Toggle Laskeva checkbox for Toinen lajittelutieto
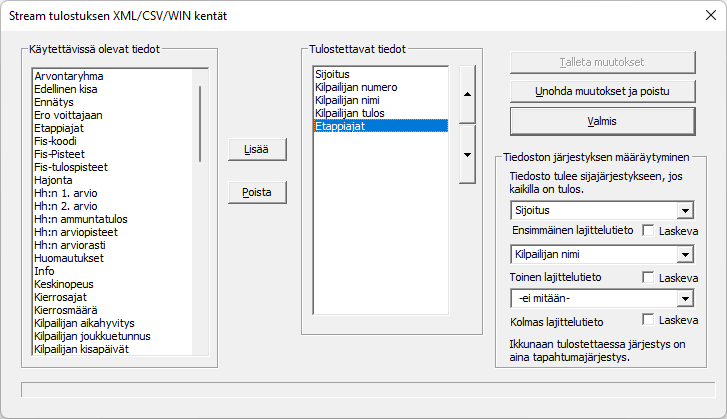Screen dimensions: 727x419 [x=649, y=276]
